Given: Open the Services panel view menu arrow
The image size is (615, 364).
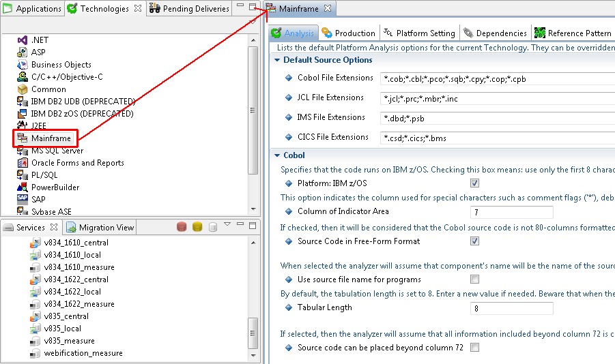Looking at the screenshot, I should (x=227, y=224).
